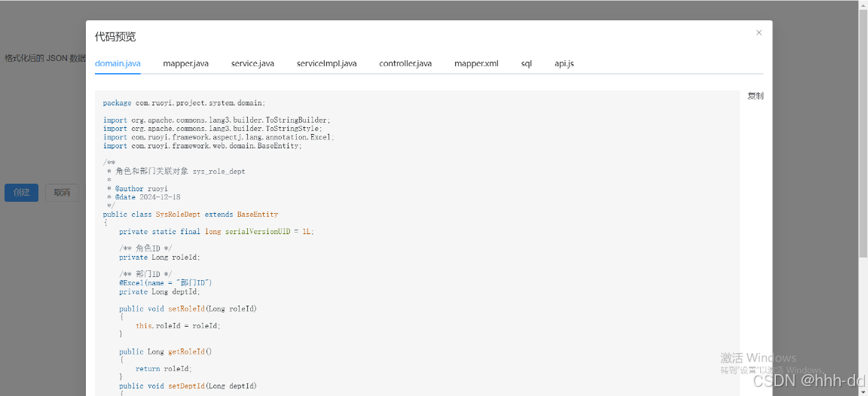
Task: Click the public Long getRoleId() line
Action: [166, 351]
